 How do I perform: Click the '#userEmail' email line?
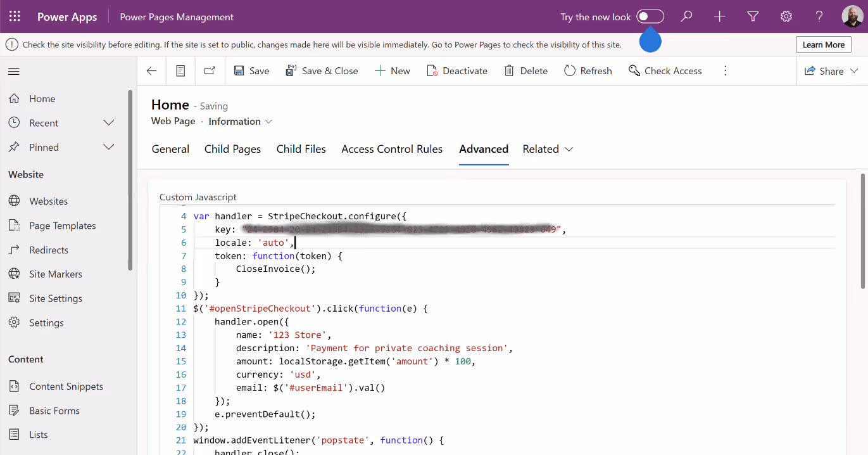(x=310, y=388)
